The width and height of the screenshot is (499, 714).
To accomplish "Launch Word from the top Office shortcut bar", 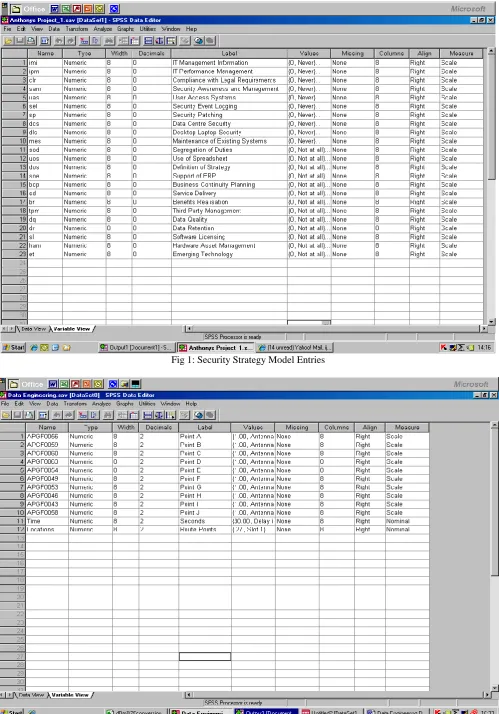I will [x=55, y=9].
